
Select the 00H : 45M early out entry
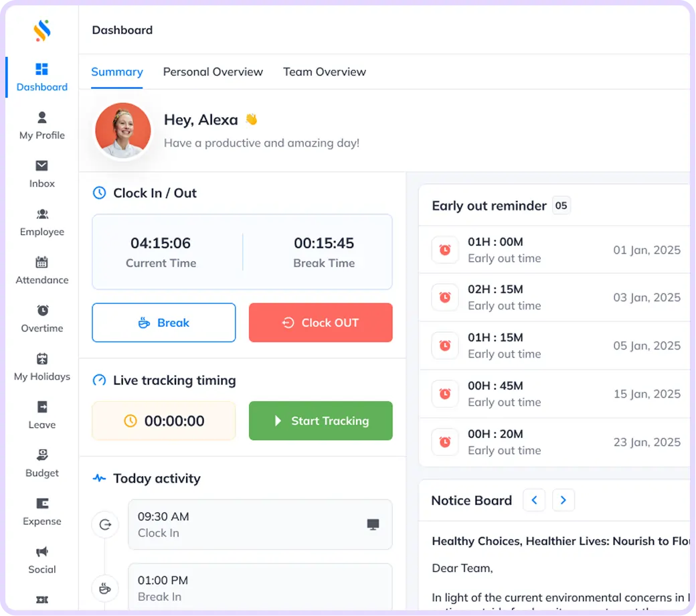click(x=554, y=394)
